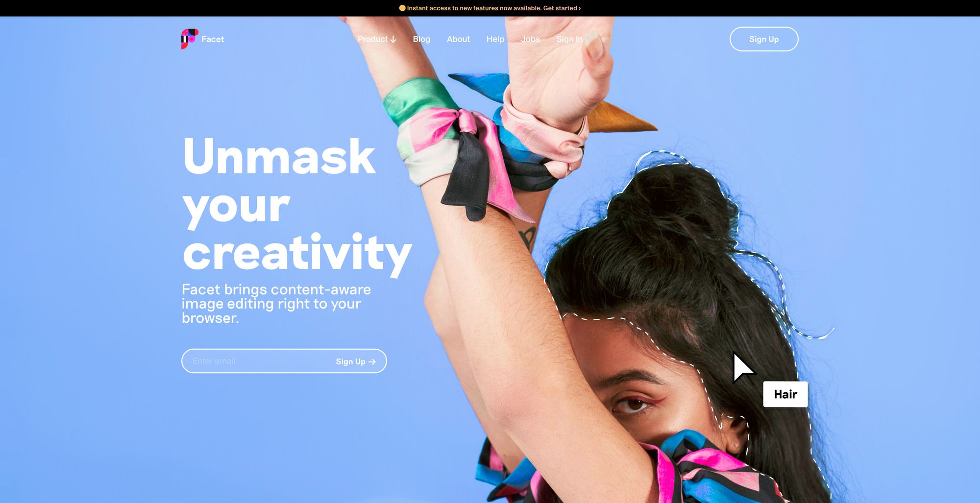Click Sign In in the navigation

click(x=569, y=39)
